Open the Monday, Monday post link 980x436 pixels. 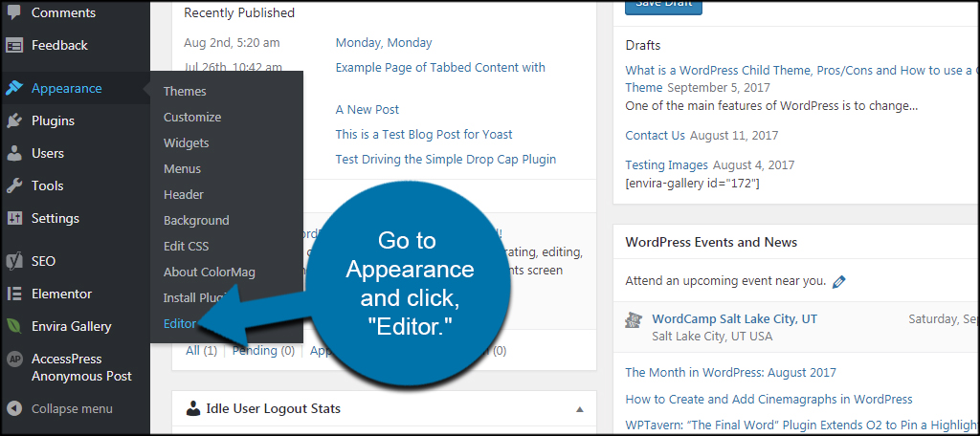pos(384,42)
